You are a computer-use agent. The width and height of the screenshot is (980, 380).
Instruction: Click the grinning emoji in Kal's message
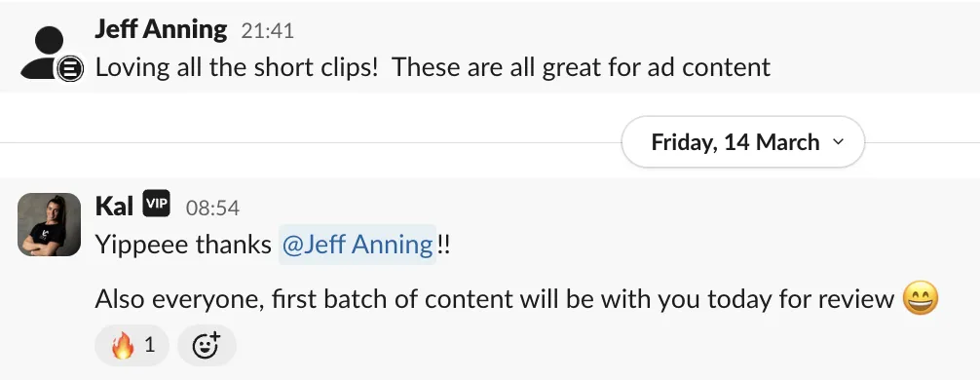click(921, 298)
